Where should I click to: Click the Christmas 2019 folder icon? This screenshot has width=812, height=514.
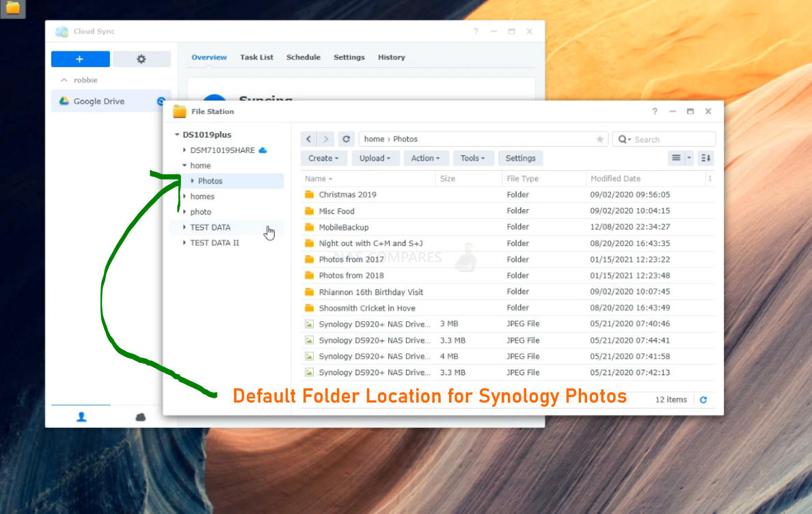(x=309, y=195)
